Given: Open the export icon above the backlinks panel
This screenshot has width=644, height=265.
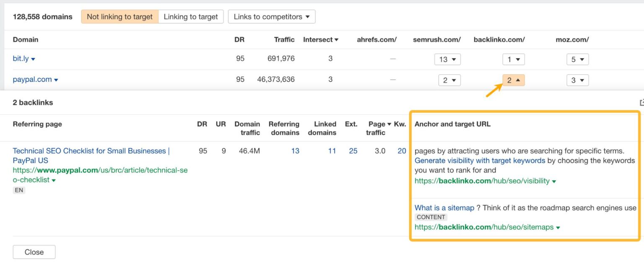Looking at the screenshot, I should [x=642, y=102].
